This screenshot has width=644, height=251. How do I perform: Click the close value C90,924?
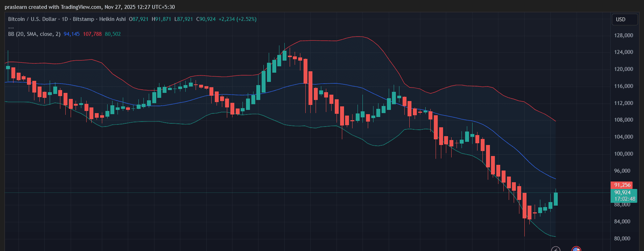coord(206,19)
